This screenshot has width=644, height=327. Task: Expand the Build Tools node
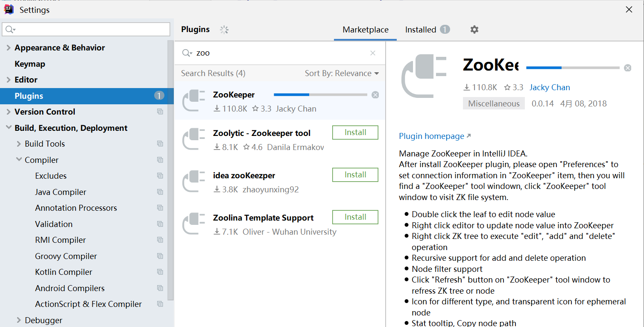pyautogui.click(x=19, y=144)
